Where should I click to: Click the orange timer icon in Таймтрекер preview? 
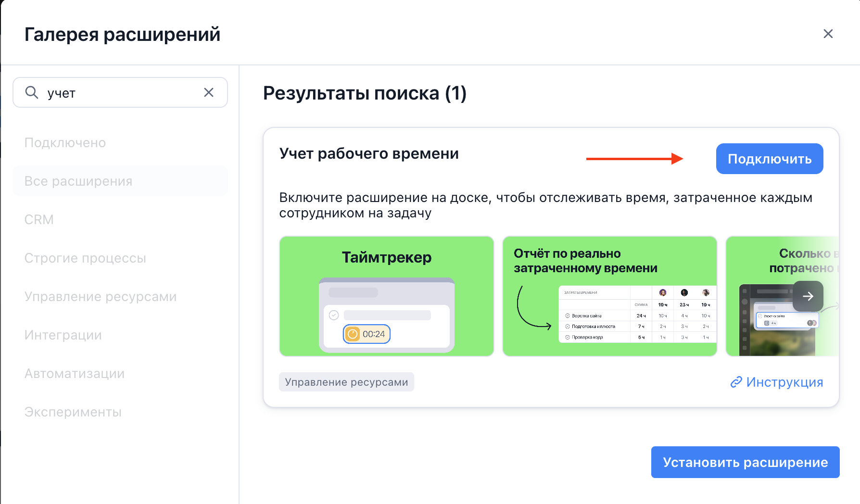click(x=353, y=334)
